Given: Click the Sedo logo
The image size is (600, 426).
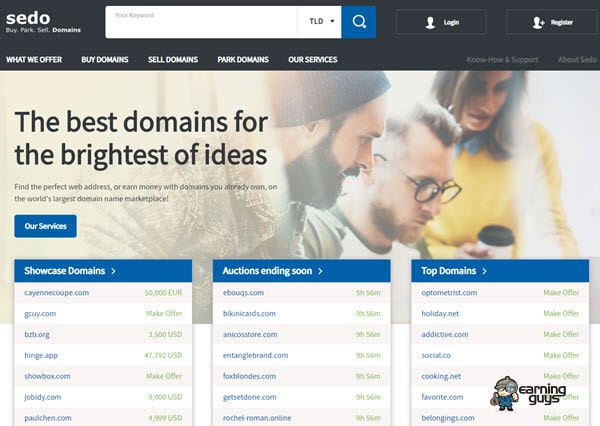Looking at the screenshot, I should (x=43, y=22).
